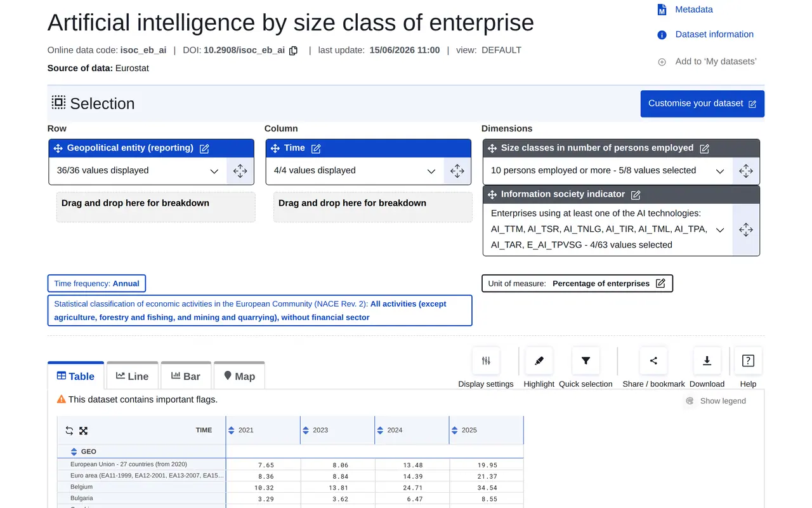Download the dataset
This screenshot has height=508, width=812.
click(x=707, y=361)
